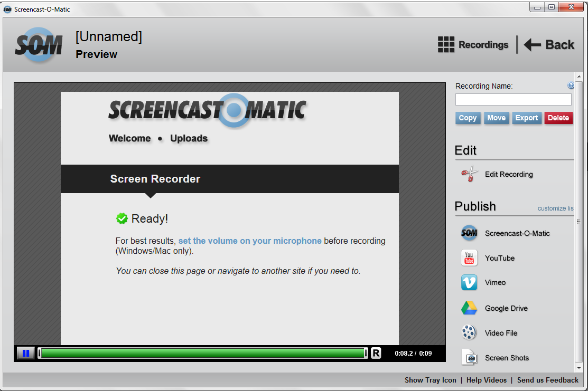588x391 pixels.
Task: Click the green playback progress bar
Action: 202,353
